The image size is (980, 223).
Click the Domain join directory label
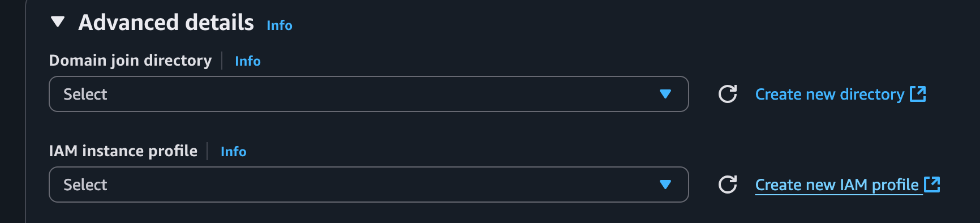pyautogui.click(x=130, y=61)
